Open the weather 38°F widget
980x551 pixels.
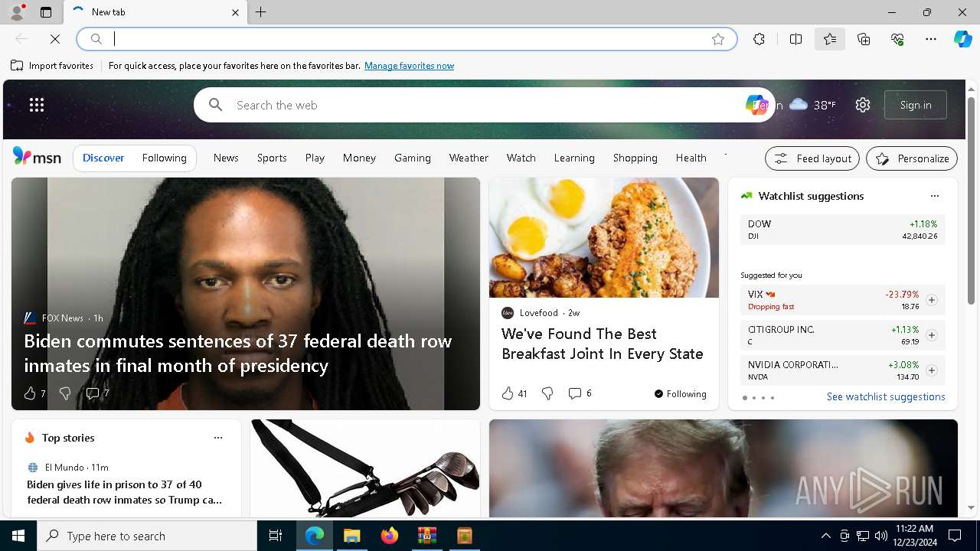812,105
